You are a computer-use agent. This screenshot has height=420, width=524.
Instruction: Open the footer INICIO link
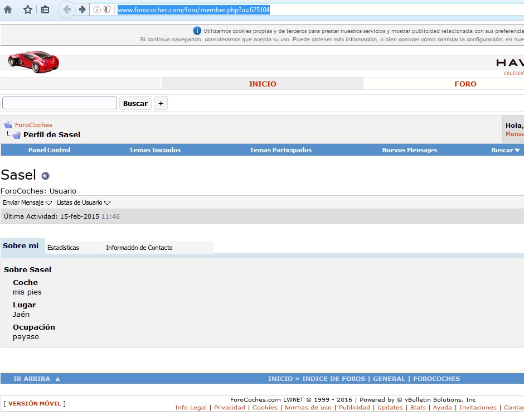click(x=280, y=379)
